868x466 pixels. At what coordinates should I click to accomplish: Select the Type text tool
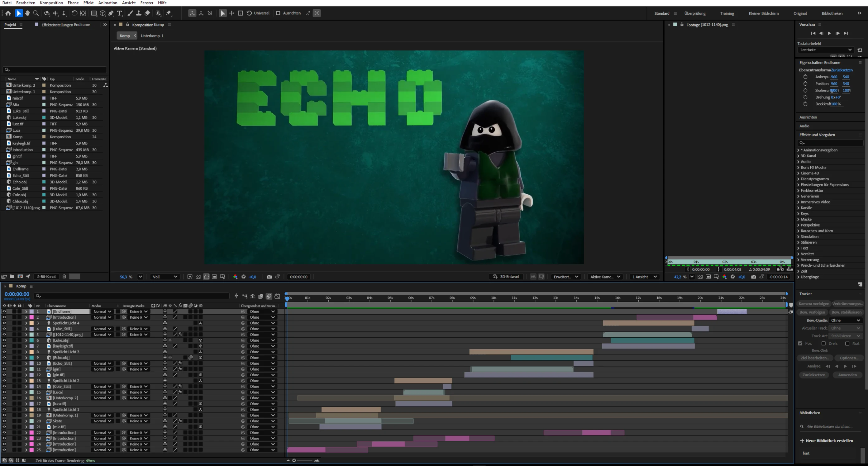tap(120, 13)
